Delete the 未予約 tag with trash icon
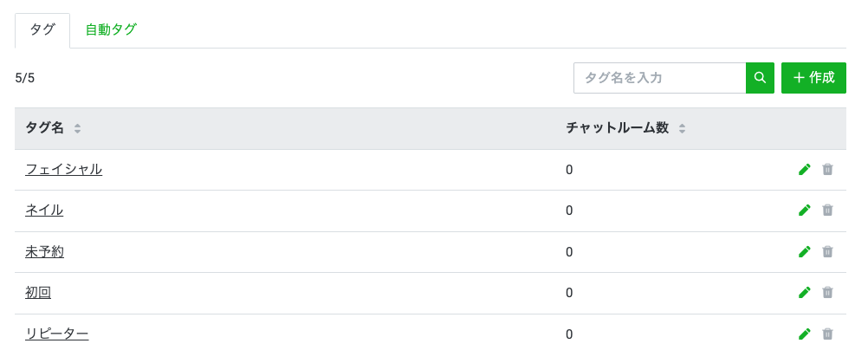868x363 pixels. coord(827,252)
